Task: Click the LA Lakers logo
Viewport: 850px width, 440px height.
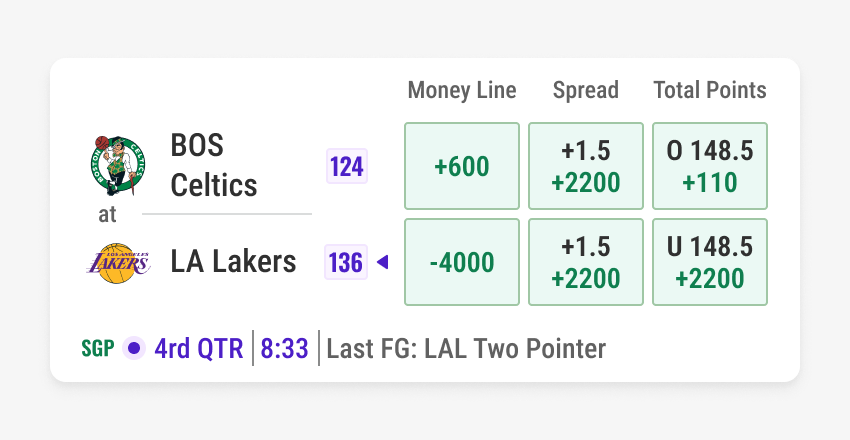Action: click(119, 262)
